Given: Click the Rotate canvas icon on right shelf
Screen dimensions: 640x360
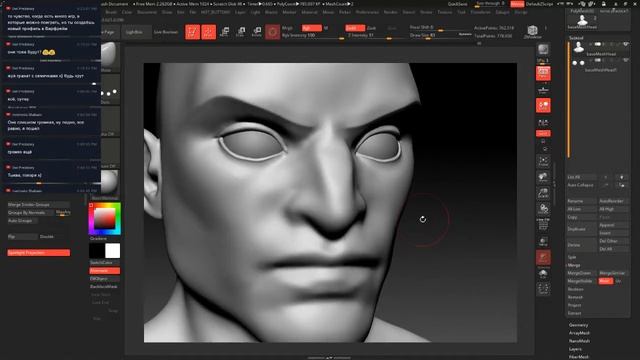Looking at the screenshot, I should (543, 209).
